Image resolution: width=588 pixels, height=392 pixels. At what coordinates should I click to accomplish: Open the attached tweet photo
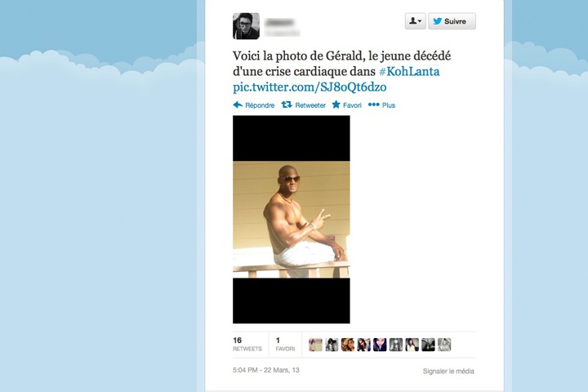coord(292,220)
